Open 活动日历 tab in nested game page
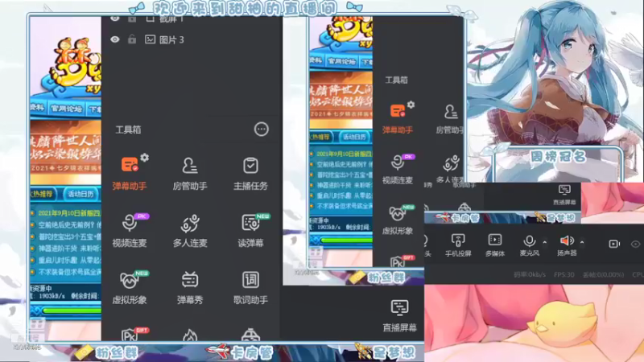 click(354, 137)
